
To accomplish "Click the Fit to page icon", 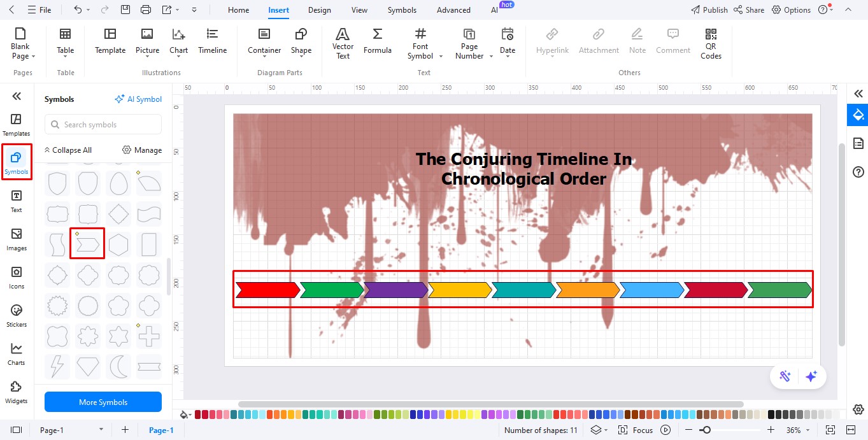I will pos(830,430).
